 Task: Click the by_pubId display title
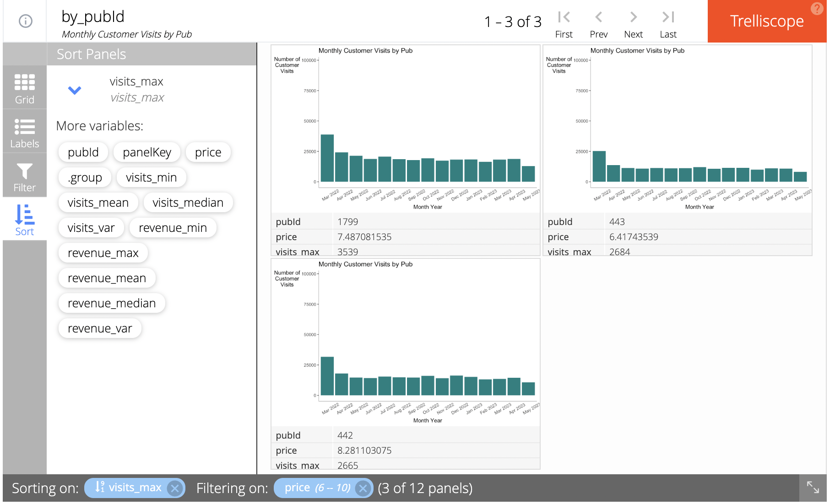coord(93,16)
